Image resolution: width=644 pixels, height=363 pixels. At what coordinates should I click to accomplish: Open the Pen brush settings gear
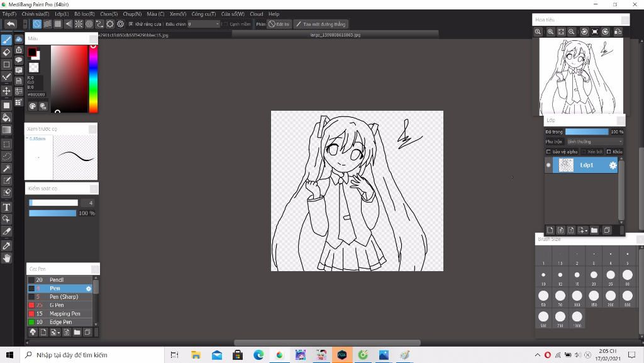(x=88, y=289)
